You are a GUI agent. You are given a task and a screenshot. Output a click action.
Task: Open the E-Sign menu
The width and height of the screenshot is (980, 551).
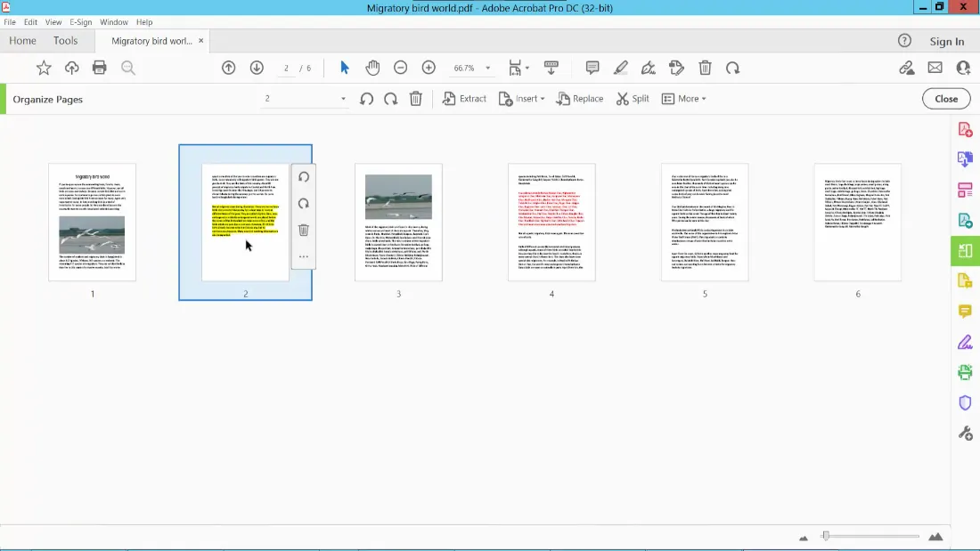click(x=79, y=21)
